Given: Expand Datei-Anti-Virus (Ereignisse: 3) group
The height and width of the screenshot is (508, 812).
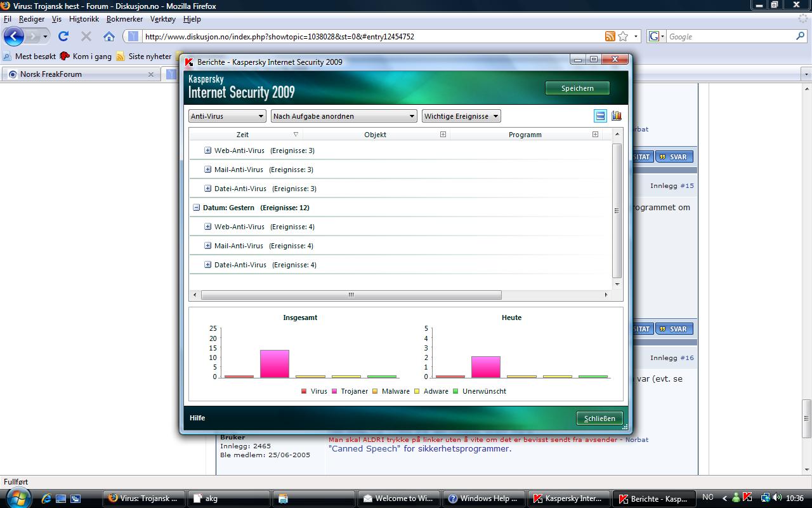Looking at the screenshot, I should [x=207, y=189].
